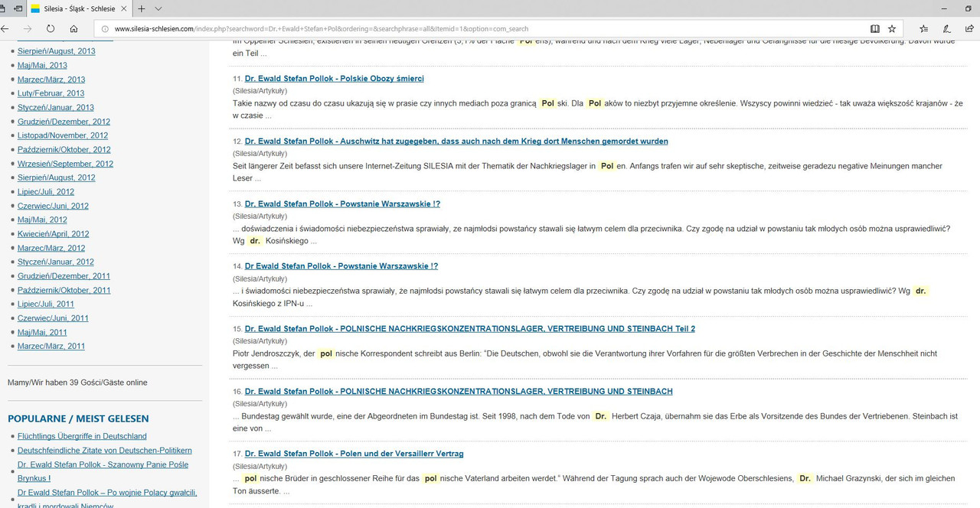This screenshot has height=508, width=980.
Task: Open Po wojnie Polacy gwałcili article
Action: click(107, 499)
